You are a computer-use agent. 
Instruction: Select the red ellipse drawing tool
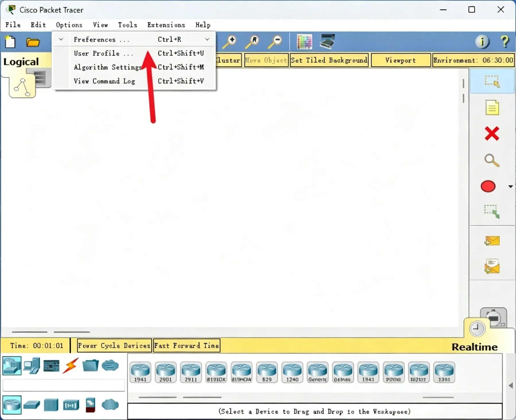(x=488, y=186)
